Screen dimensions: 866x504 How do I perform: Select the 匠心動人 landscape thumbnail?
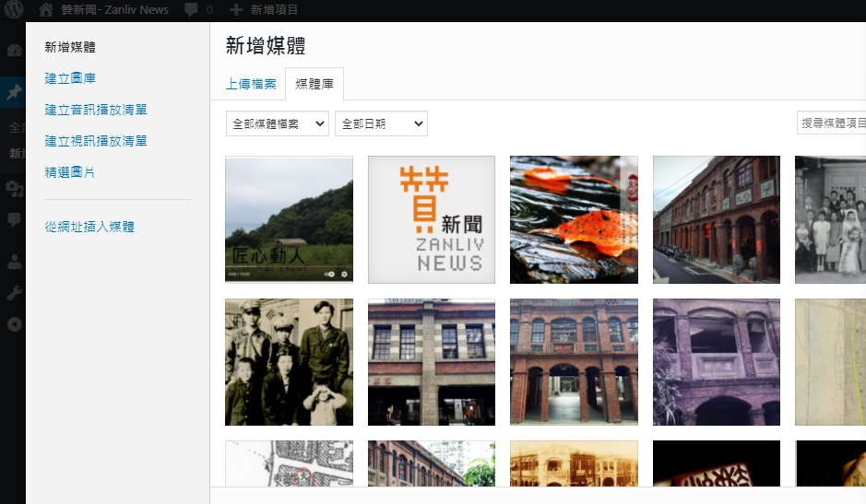click(289, 219)
